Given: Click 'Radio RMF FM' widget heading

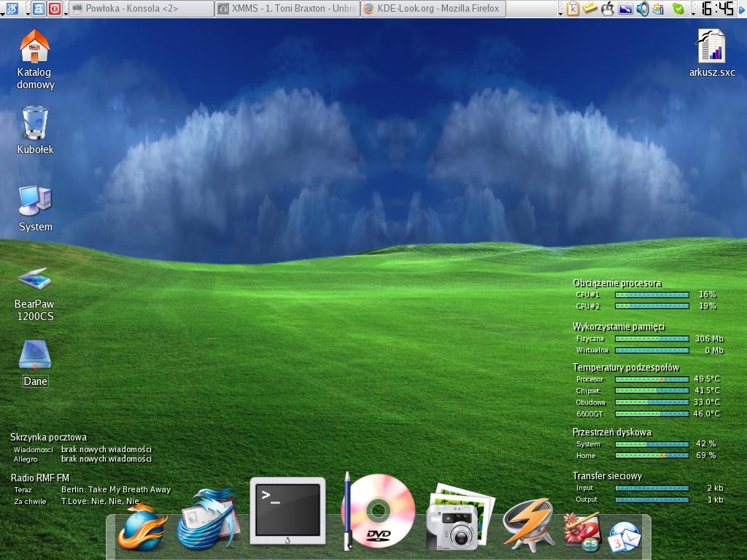Looking at the screenshot, I should pyautogui.click(x=40, y=478).
